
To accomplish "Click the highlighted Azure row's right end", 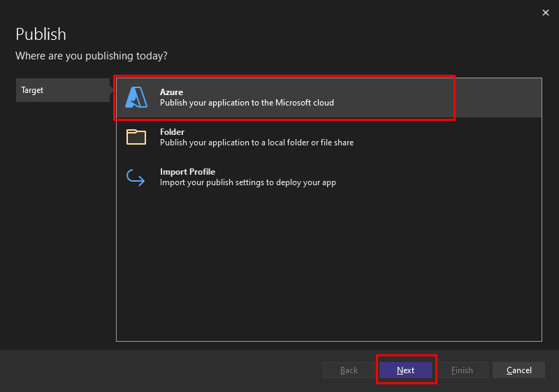I will click(x=498, y=98).
